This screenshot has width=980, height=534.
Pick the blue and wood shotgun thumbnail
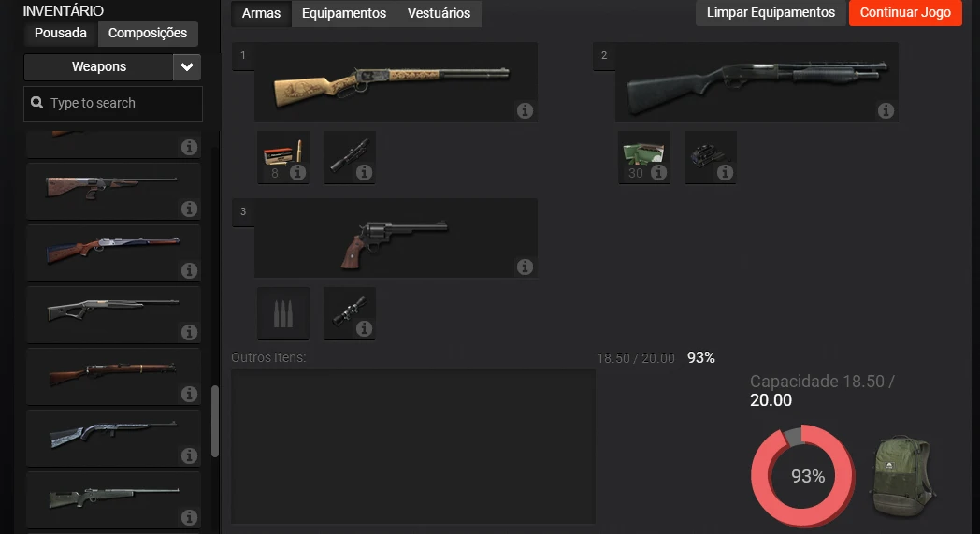pos(113,252)
